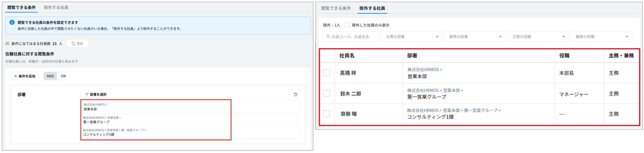Open the 主務の役職 filter dropdown

tap(538, 37)
